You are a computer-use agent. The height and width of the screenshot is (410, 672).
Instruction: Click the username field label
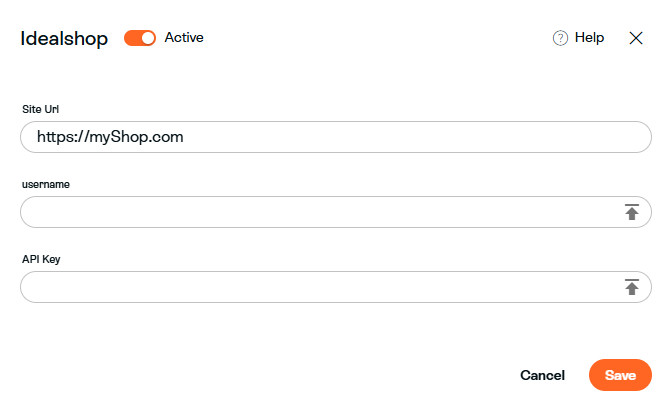tap(46, 184)
